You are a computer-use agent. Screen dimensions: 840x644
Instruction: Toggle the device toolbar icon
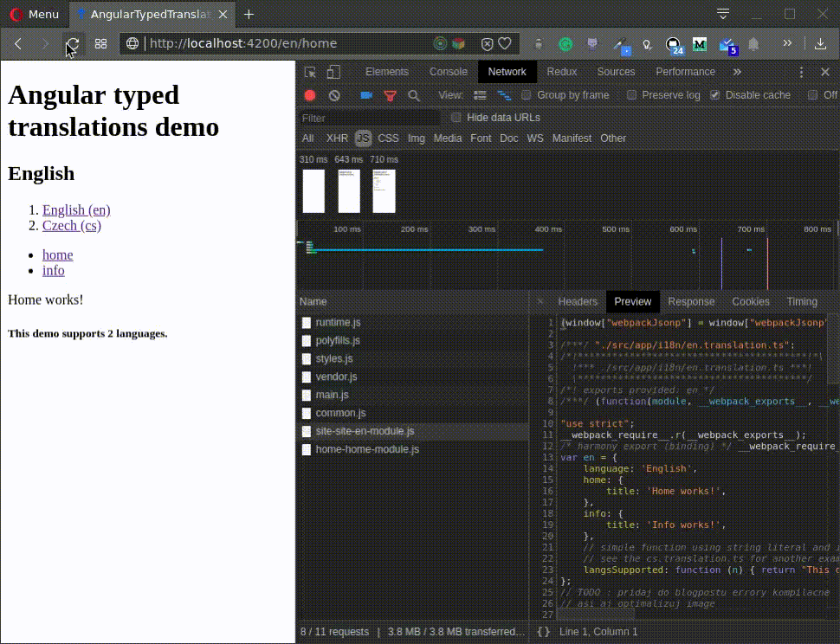333,72
